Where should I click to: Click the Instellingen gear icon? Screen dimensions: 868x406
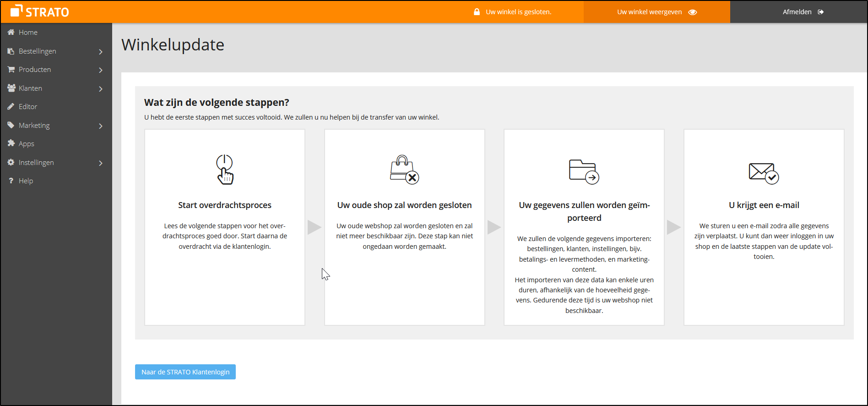click(11, 162)
